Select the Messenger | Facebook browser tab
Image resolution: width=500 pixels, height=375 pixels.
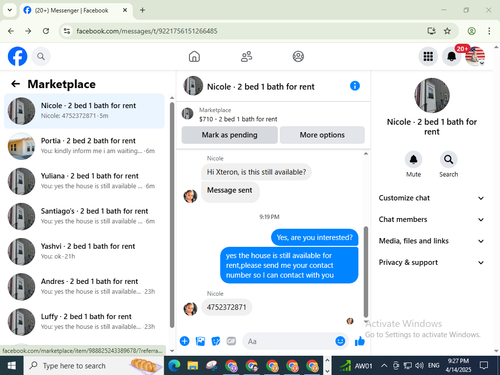[x=76, y=10]
